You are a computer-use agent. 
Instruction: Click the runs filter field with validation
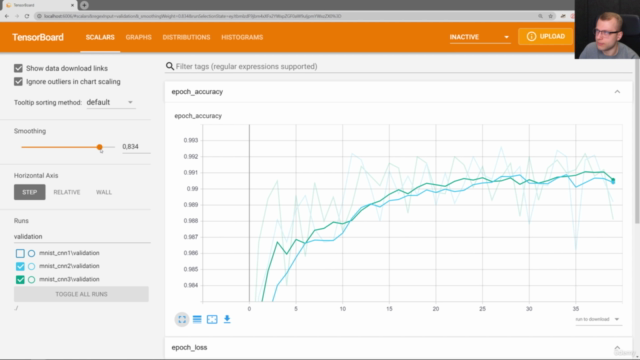tap(82, 236)
